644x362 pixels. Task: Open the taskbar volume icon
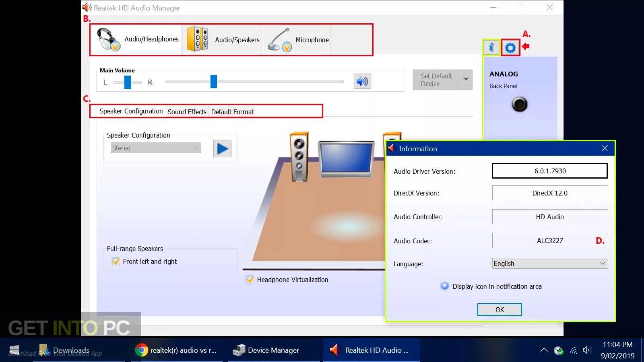click(587, 350)
